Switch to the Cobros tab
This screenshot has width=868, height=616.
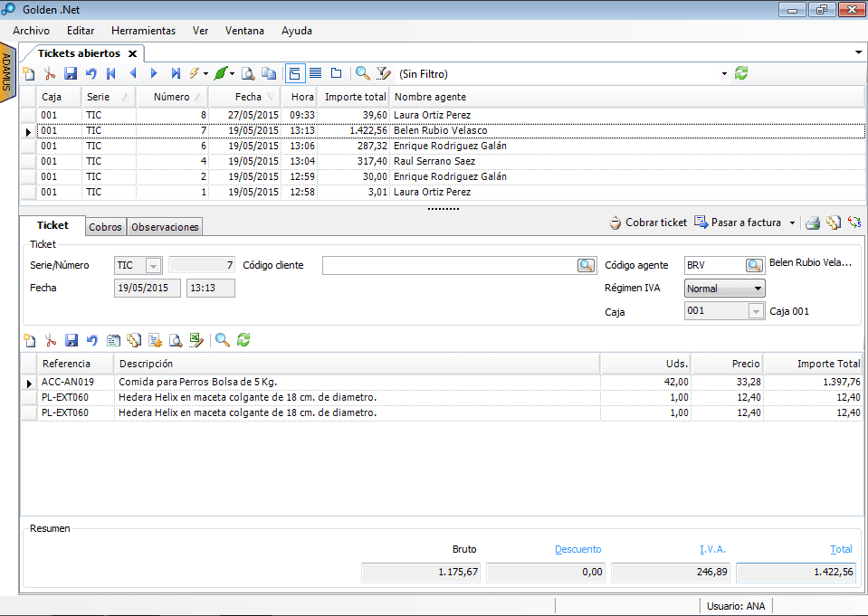click(106, 227)
